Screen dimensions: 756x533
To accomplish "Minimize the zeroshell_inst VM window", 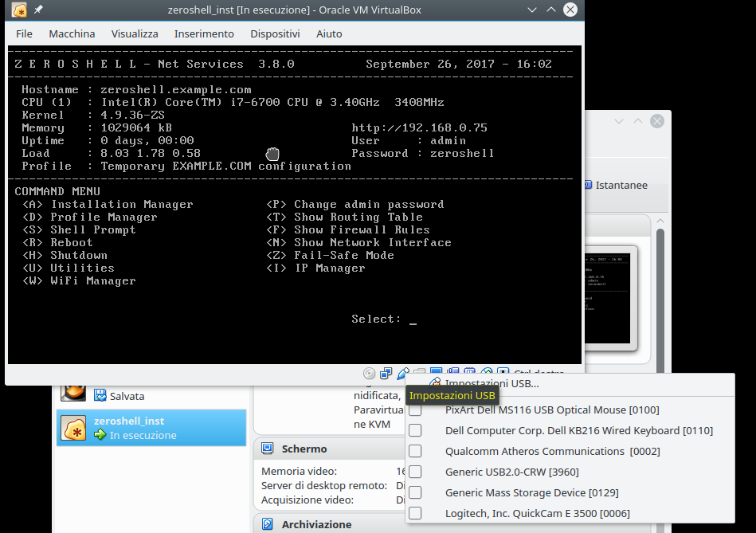I will point(532,10).
